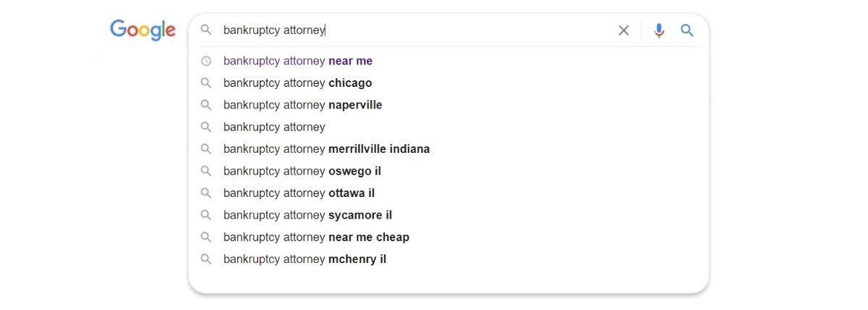
Task: Choose bankruptcy attorney naperville suggestion
Action: (x=302, y=105)
